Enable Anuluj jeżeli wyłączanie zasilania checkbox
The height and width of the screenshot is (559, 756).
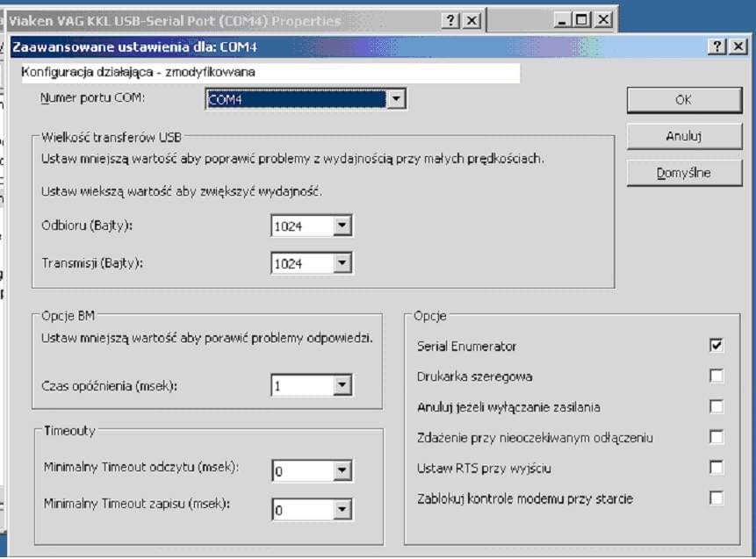click(x=716, y=406)
